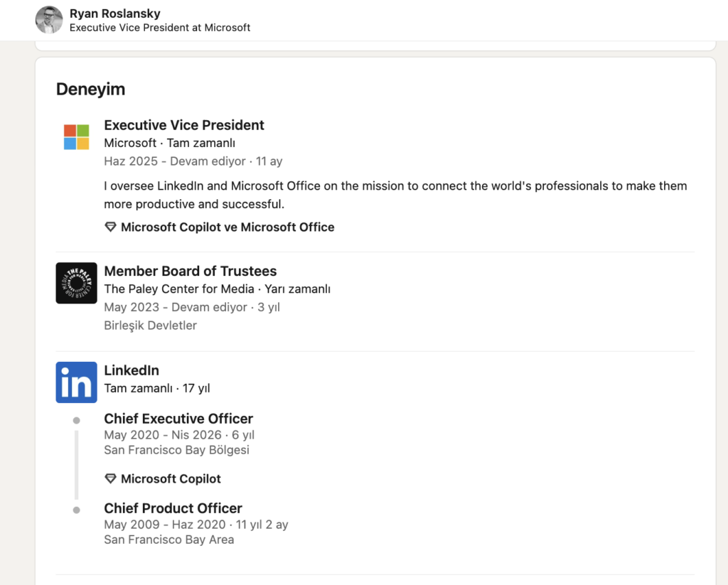Click Ryan Roslansky name in sticky header

point(114,14)
